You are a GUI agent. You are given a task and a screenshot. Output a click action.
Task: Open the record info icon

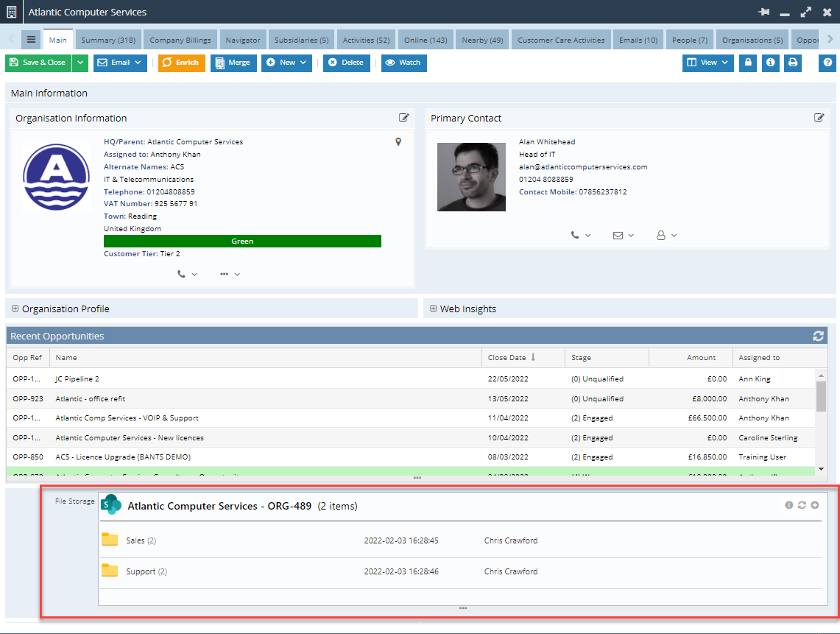(770, 63)
